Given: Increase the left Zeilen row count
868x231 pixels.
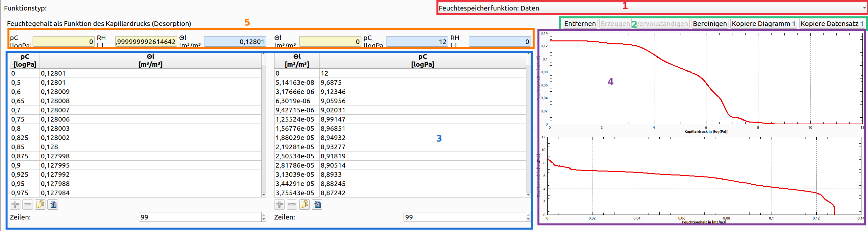Looking at the screenshot, I should click(x=264, y=215).
